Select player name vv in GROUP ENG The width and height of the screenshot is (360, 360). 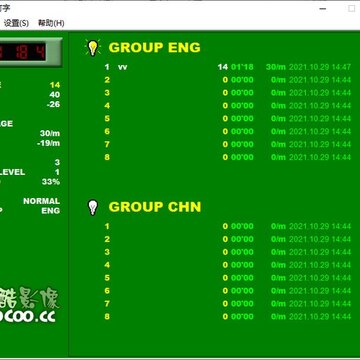[x=123, y=67]
